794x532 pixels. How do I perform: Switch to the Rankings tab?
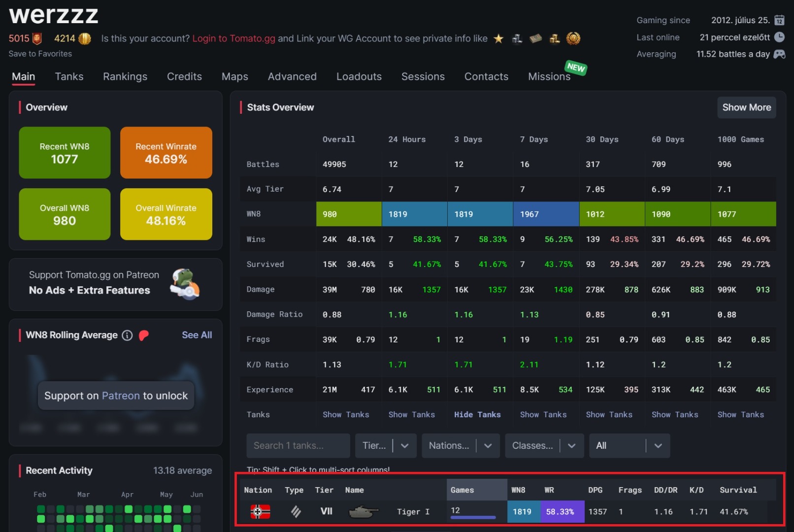coord(125,76)
